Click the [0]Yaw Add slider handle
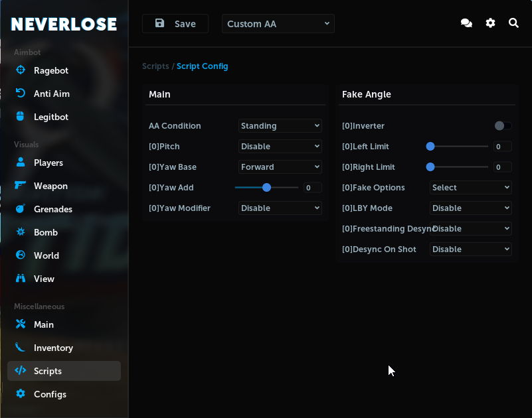532x418 pixels. tap(266, 188)
